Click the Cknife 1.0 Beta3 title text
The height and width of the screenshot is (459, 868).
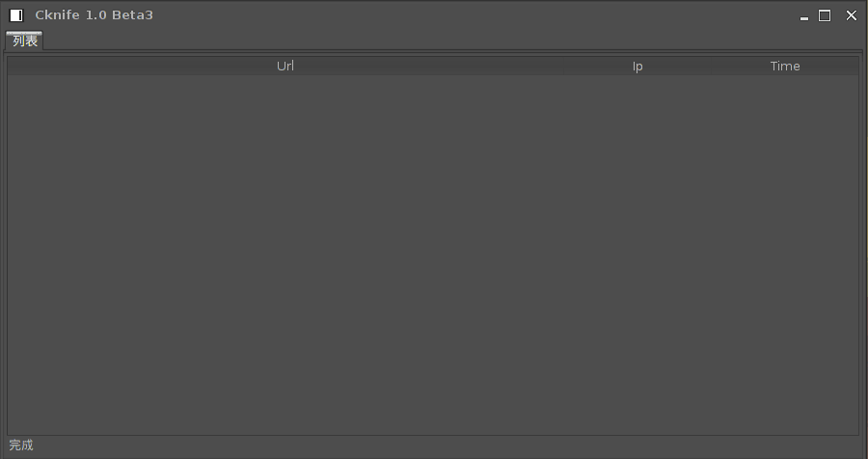click(x=95, y=15)
